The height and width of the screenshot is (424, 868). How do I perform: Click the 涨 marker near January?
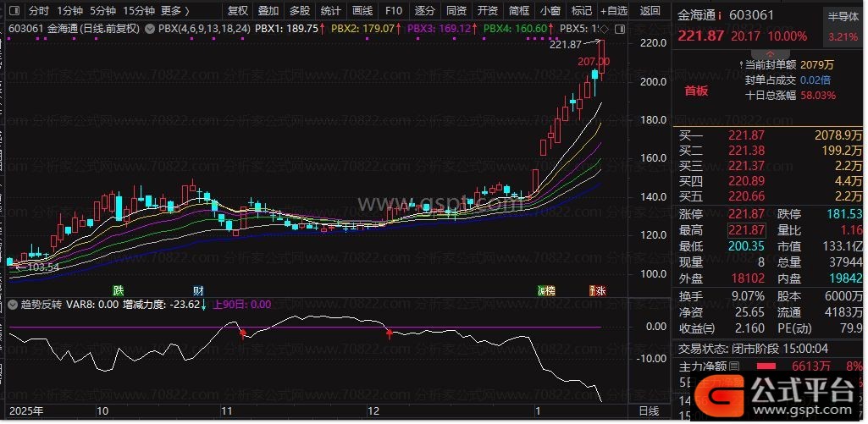[598, 290]
